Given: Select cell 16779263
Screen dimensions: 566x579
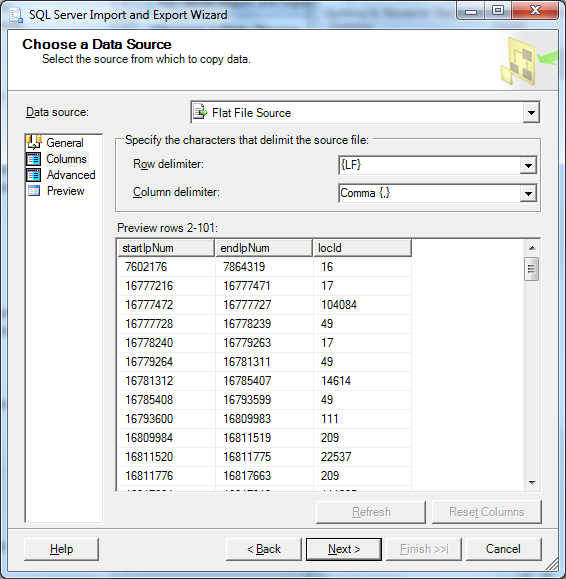Looking at the screenshot, I should (264, 343).
